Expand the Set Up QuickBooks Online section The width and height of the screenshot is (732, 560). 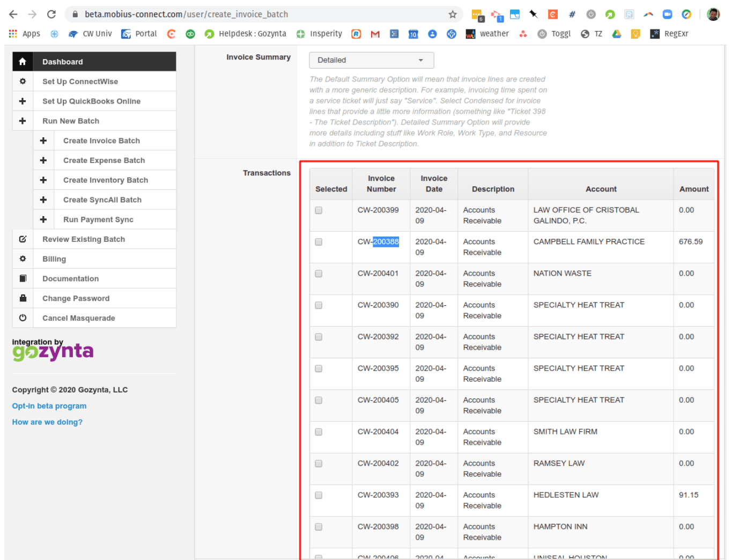[x=23, y=101]
